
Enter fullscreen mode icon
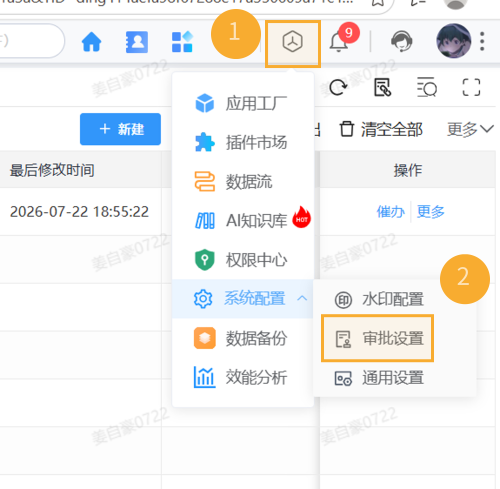(x=471, y=87)
